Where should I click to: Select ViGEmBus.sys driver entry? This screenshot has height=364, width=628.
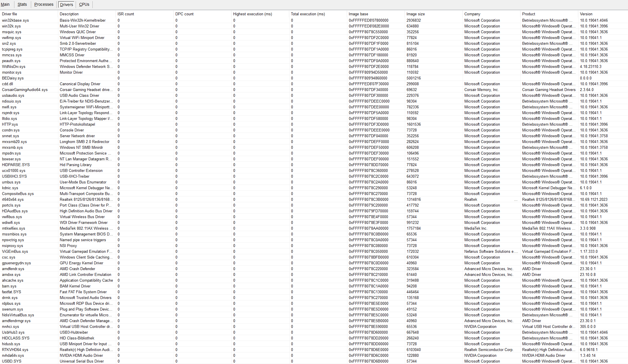click(15, 251)
